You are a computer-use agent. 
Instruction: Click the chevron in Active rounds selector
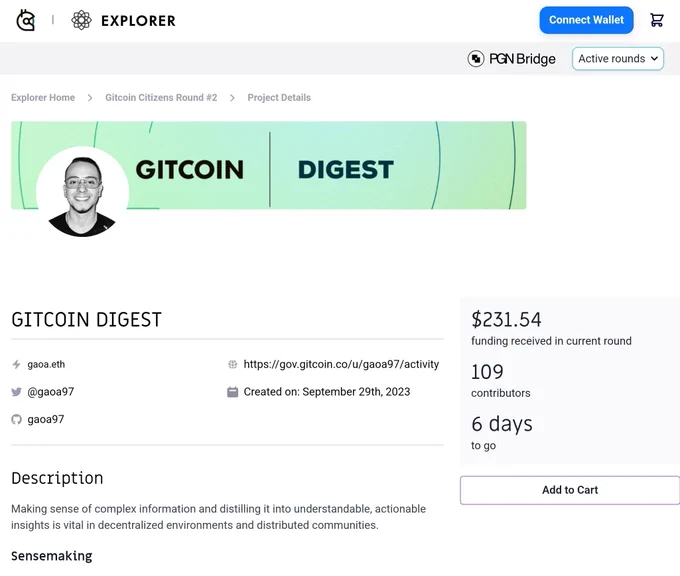click(654, 59)
